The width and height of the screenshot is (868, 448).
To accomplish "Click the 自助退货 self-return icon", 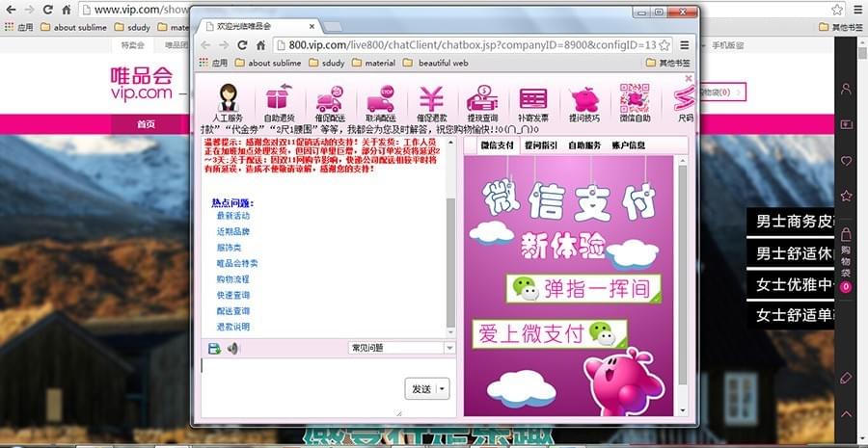I will pyautogui.click(x=279, y=103).
